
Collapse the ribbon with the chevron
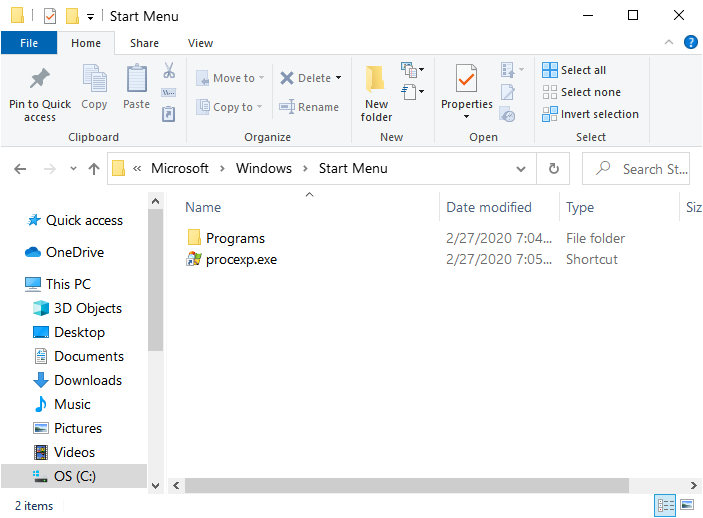click(668, 42)
